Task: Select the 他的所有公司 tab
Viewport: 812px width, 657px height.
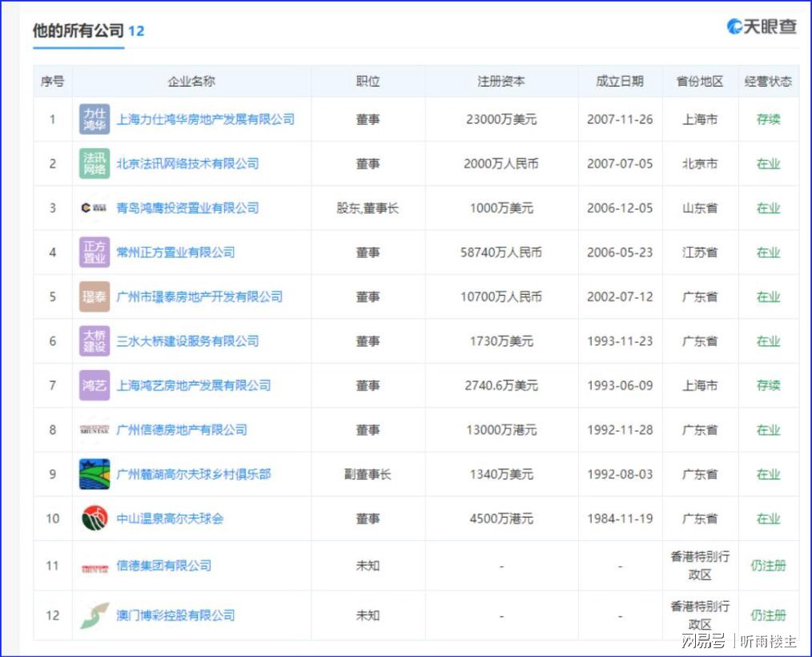Action: coord(78,31)
